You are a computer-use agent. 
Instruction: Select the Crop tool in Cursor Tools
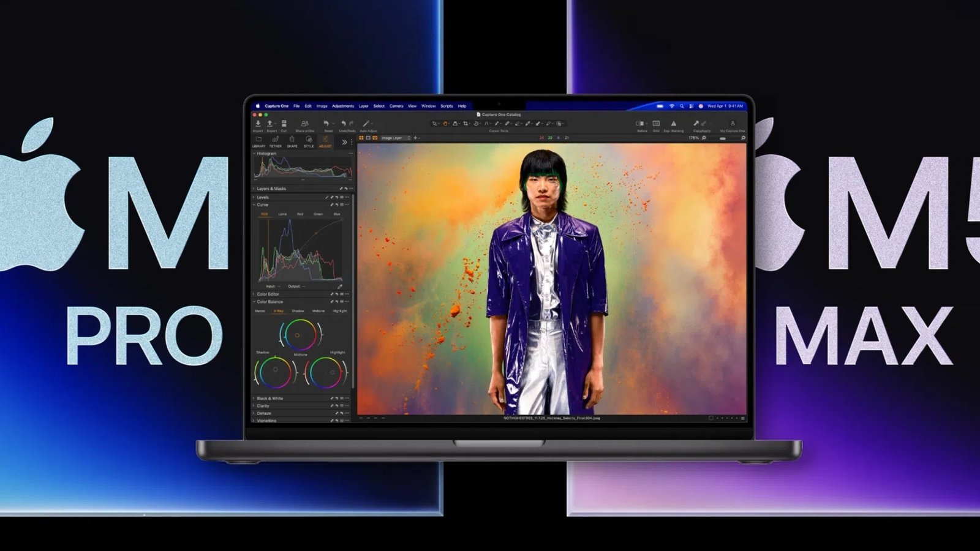(466, 123)
